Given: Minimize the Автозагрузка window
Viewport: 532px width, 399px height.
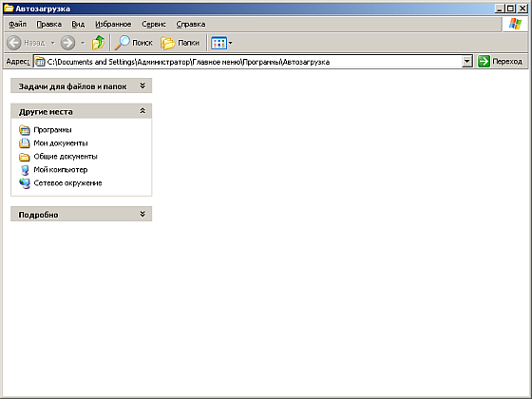Looking at the screenshot, I should 499,9.
